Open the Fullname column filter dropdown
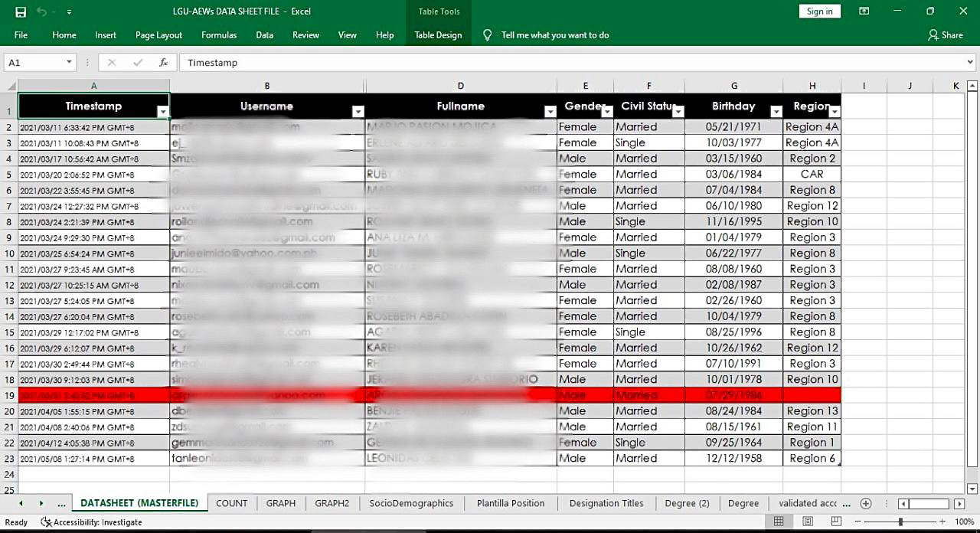980x533 pixels. [550, 112]
